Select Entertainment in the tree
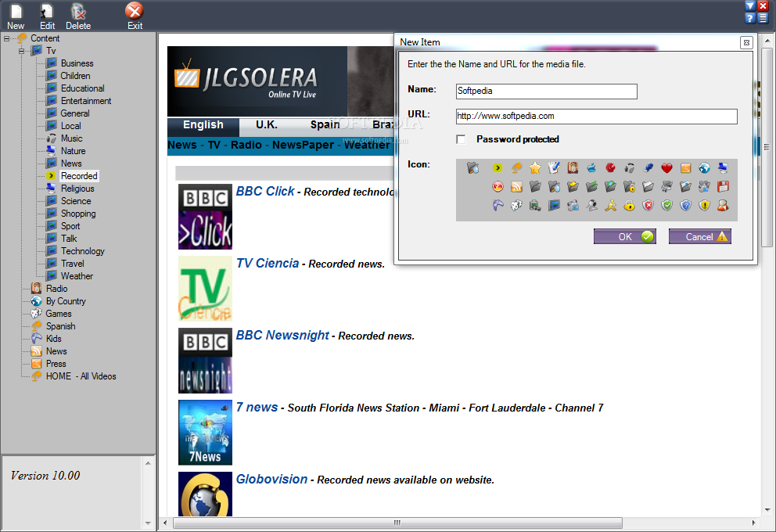 86,101
